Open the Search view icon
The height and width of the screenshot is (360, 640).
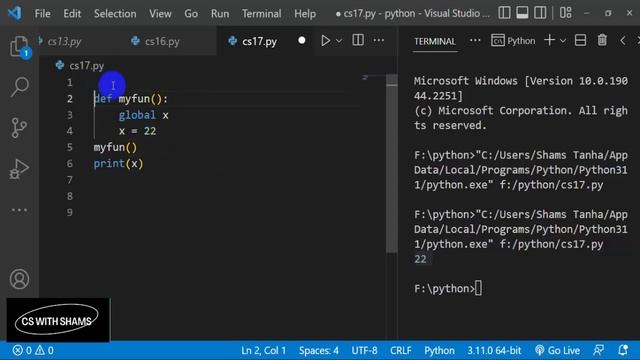pos(19,87)
